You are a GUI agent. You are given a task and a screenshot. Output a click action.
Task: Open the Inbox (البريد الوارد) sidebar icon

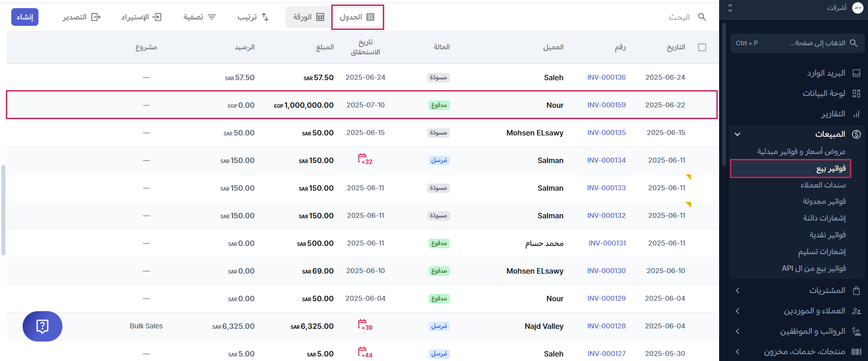pos(856,73)
